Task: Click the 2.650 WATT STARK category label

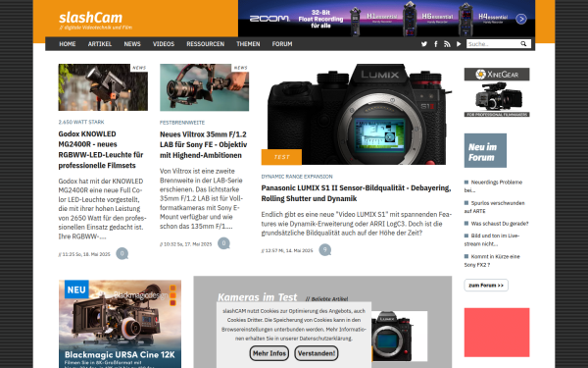Action: tap(81, 122)
